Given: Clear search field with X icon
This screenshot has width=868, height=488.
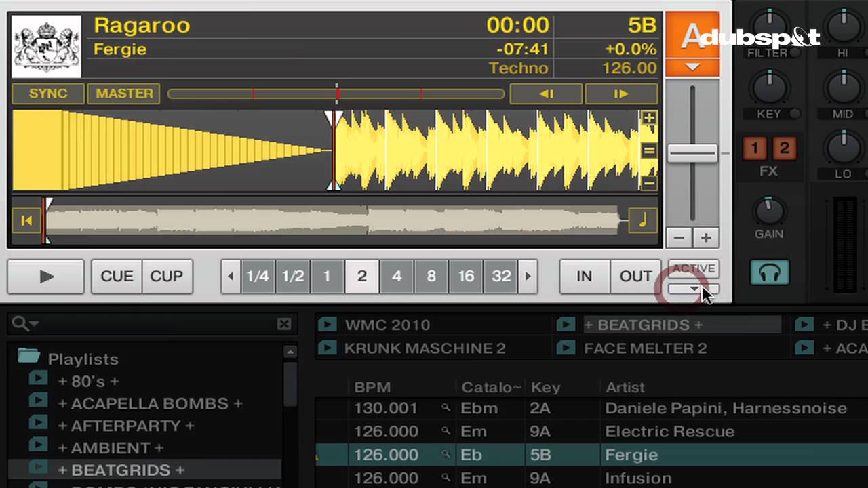Looking at the screenshot, I should coord(284,324).
